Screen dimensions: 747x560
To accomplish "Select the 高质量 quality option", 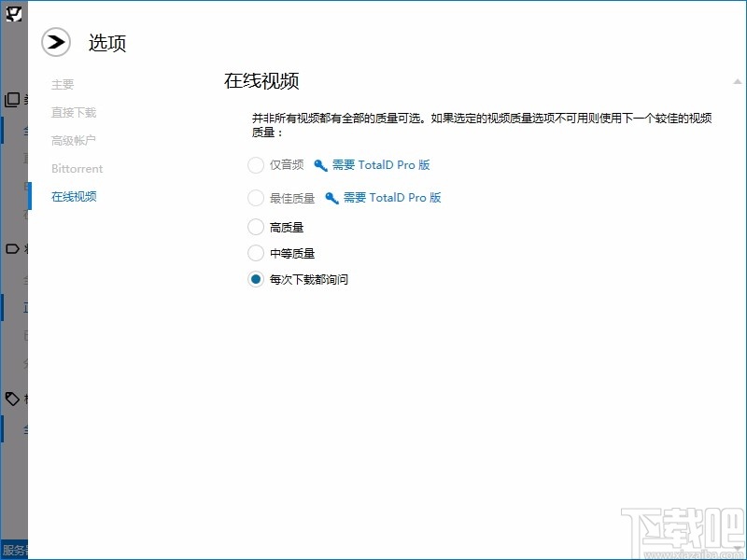I will 256,226.
